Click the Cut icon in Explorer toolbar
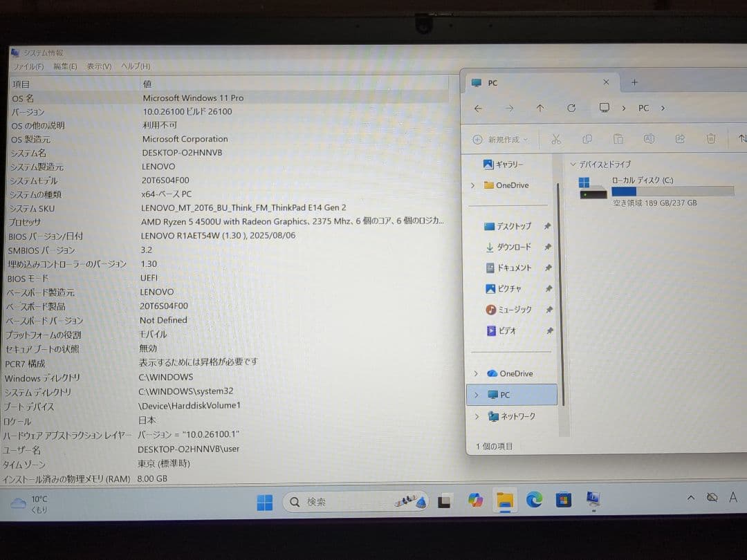 [x=555, y=139]
